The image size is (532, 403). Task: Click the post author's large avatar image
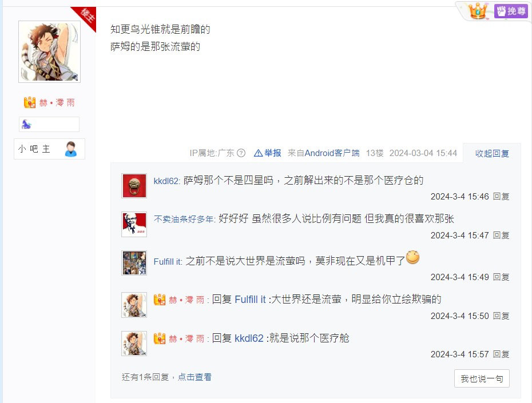(50, 51)
